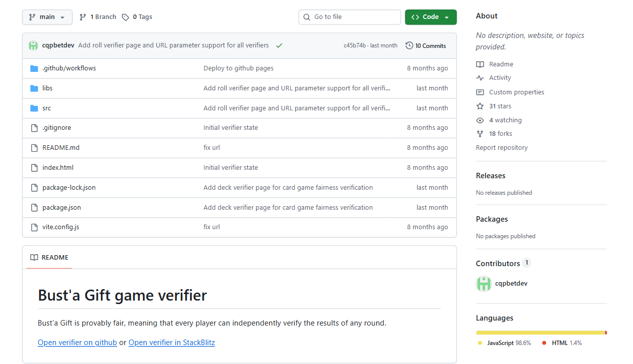View the 31 stars list

pyautogui.click(x=500, y=106)
